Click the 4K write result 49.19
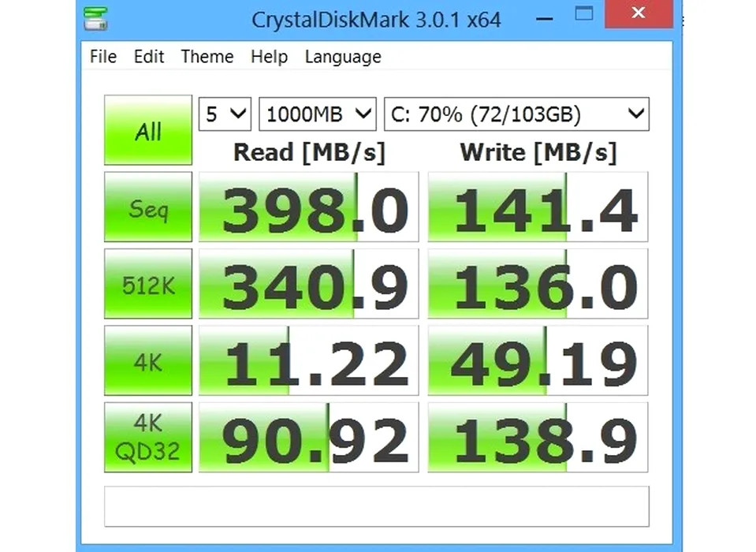 (538, 360)
